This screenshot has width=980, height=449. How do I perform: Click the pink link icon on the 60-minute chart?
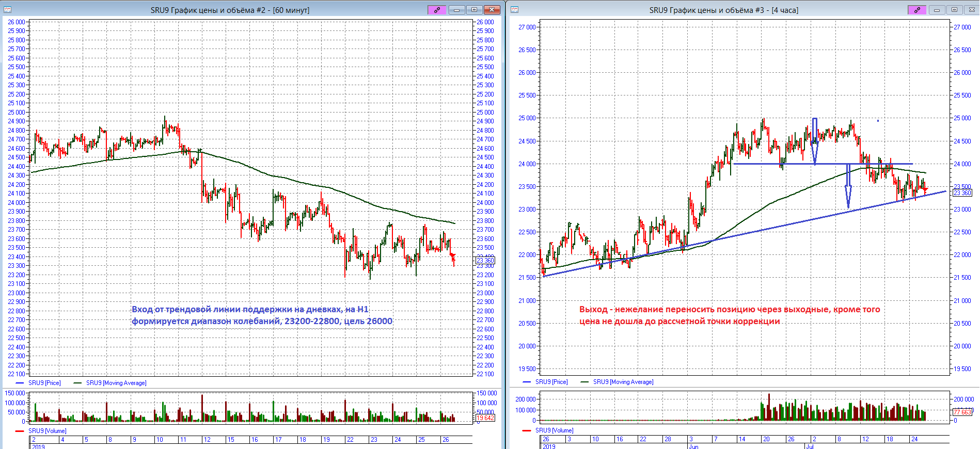(436, 10)
